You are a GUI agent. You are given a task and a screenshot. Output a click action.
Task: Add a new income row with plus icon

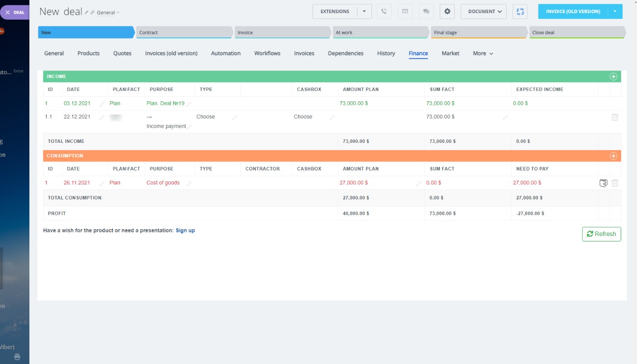[x=613, y=77]
